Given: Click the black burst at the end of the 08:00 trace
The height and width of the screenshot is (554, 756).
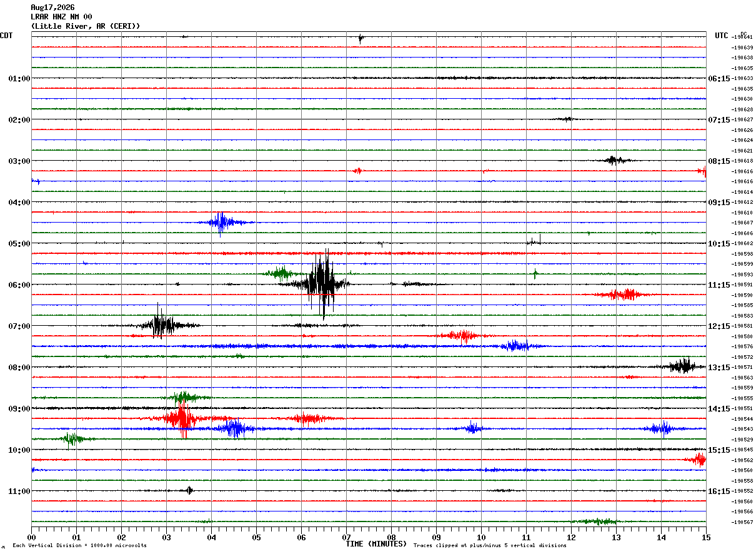Looking at the screenshot, I should (x=683, y=366).
